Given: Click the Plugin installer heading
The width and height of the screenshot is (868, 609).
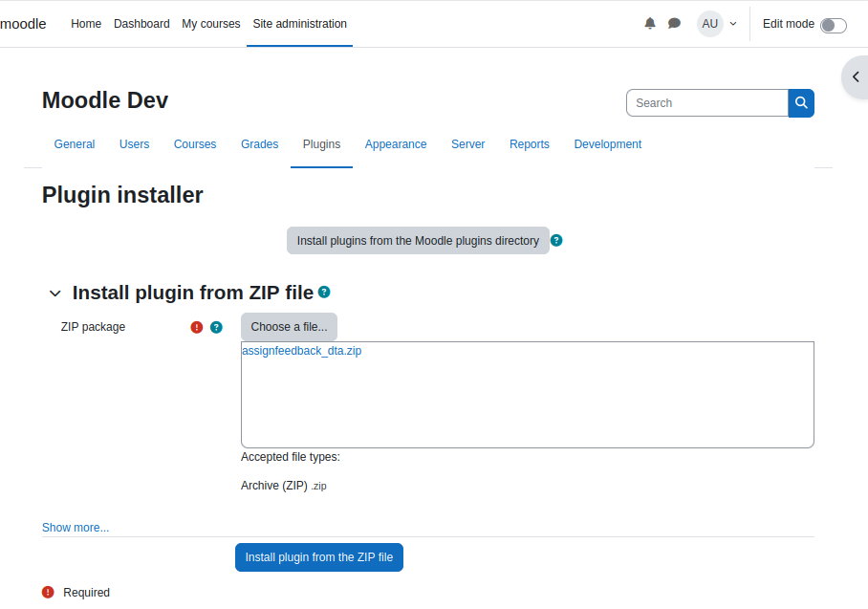Looking at the screenshot, I should click(122, 195).
